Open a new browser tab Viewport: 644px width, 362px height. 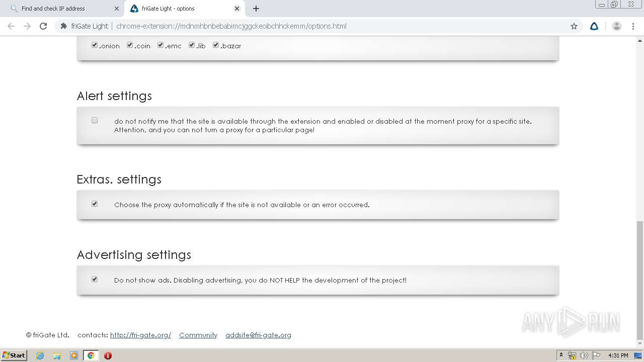tap(256, 9)
